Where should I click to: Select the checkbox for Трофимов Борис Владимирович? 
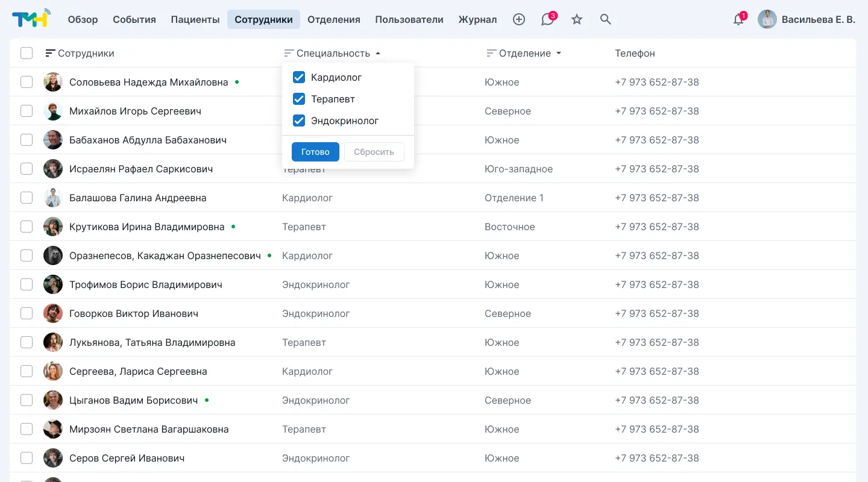[x=27, y=284]
